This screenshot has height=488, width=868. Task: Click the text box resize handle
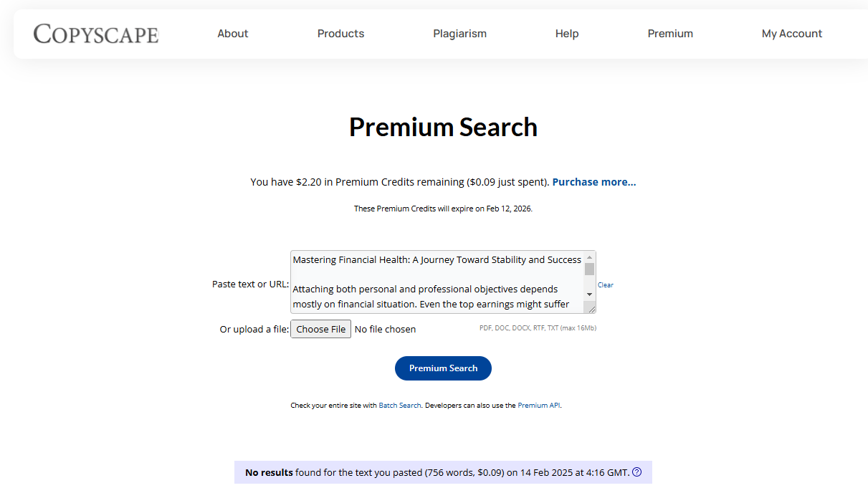click(591, 309)
